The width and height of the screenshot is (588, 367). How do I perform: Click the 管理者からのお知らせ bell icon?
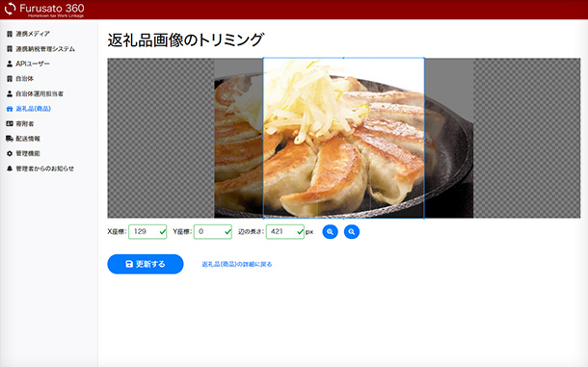click(x=10, y=169)
